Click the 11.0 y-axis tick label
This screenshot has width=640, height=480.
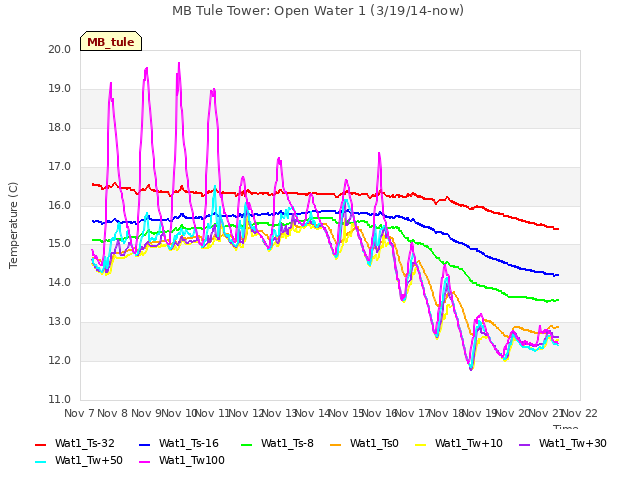60,399
